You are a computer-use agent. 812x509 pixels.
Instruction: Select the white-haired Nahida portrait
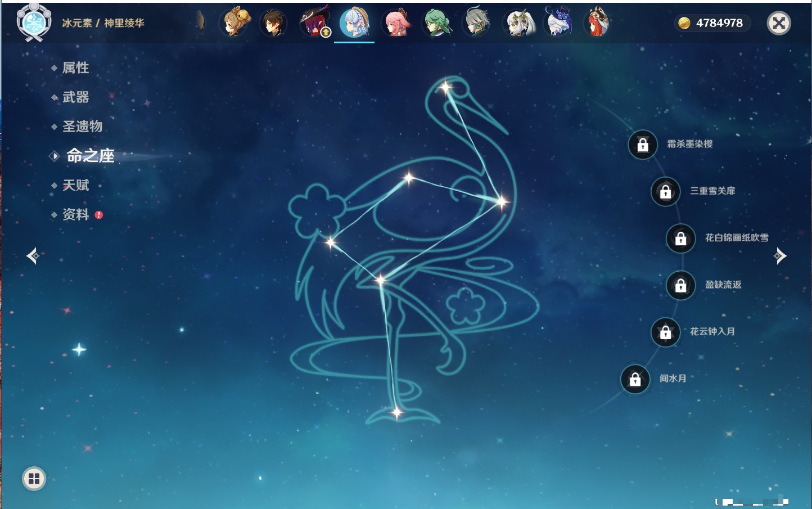coord(519,23)
